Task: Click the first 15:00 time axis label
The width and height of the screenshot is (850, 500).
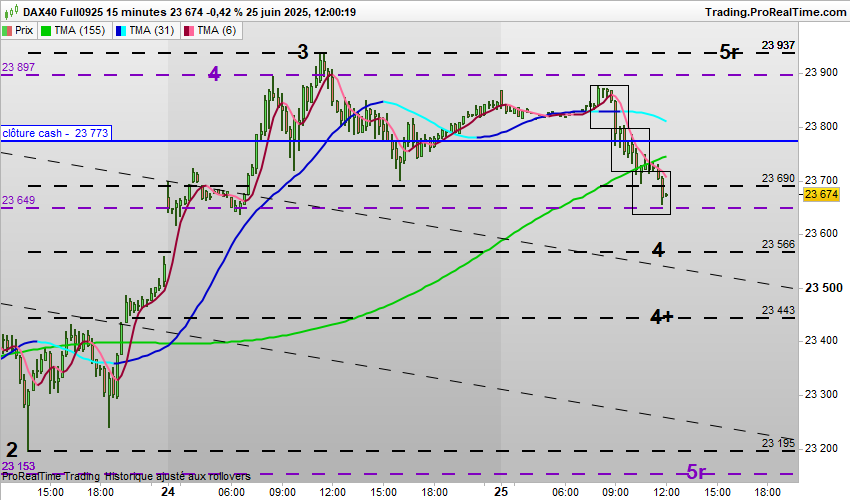Action: pos(50,492)
